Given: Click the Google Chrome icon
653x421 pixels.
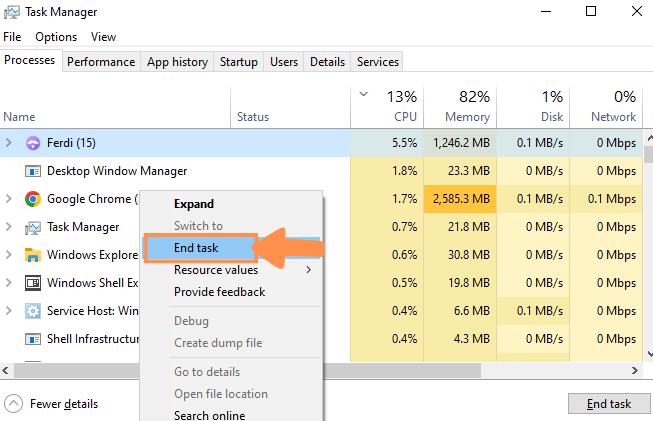Looking at the screenshot, I should click(33, 199).
